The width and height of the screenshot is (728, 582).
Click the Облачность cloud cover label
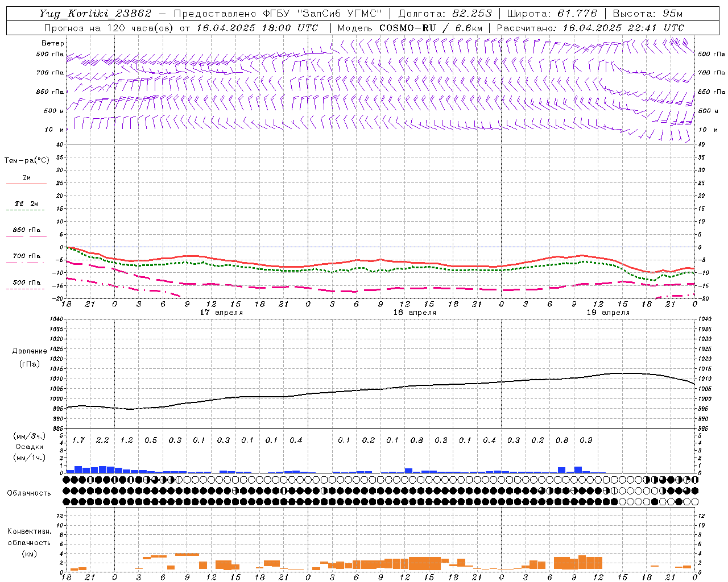29,493
